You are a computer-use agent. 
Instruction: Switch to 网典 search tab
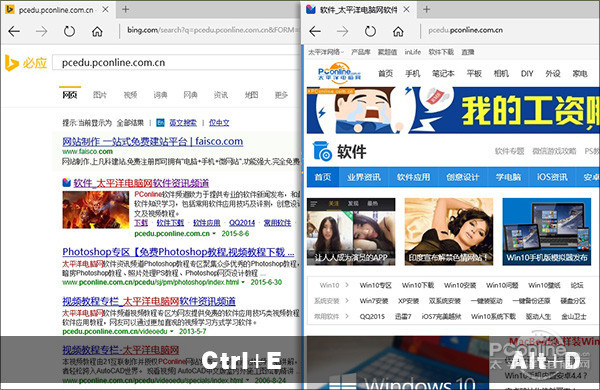[191, 95]
